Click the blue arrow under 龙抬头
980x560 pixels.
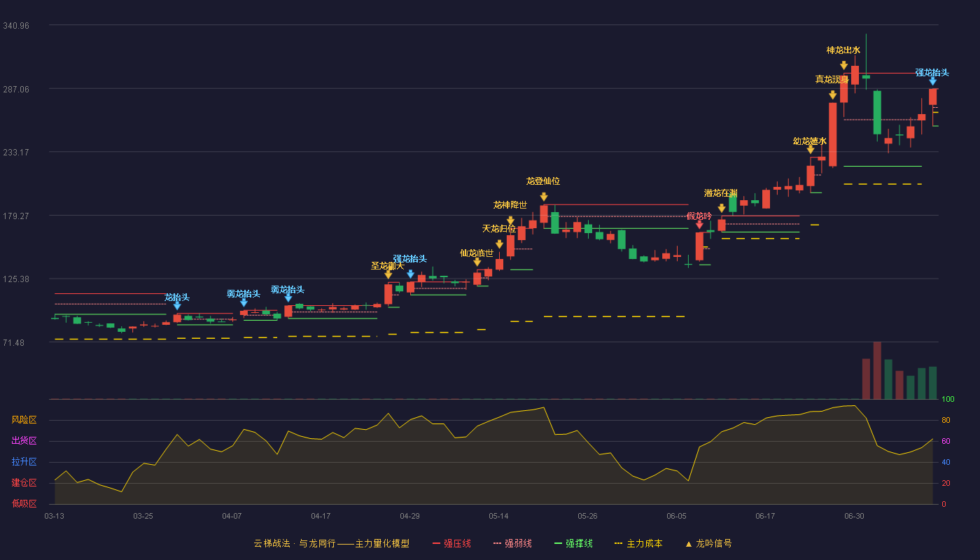coord(177,306)
